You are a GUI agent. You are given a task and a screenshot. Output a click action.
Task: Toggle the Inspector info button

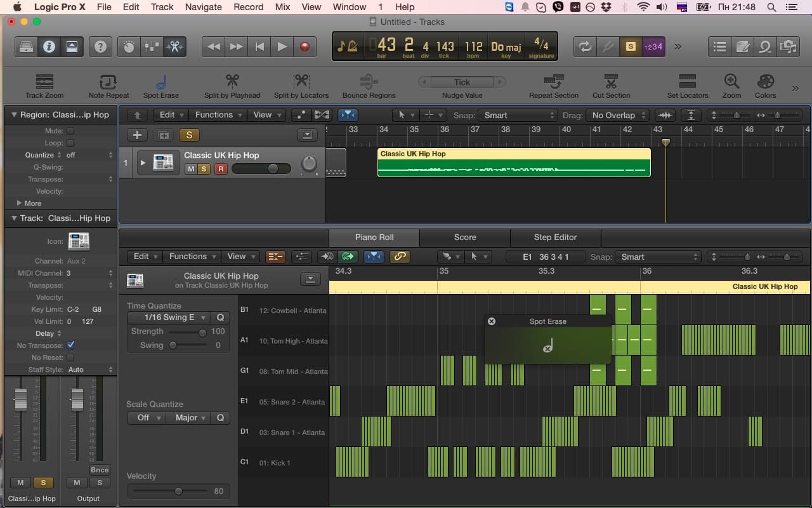tap(49, 46)
